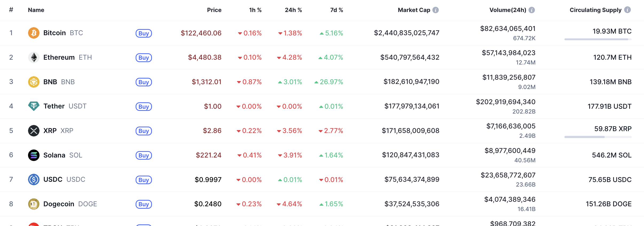The height and width of the screenshot is (226, 644).
Task: Click the XRP logo icon
Action: tap(34, 131)
